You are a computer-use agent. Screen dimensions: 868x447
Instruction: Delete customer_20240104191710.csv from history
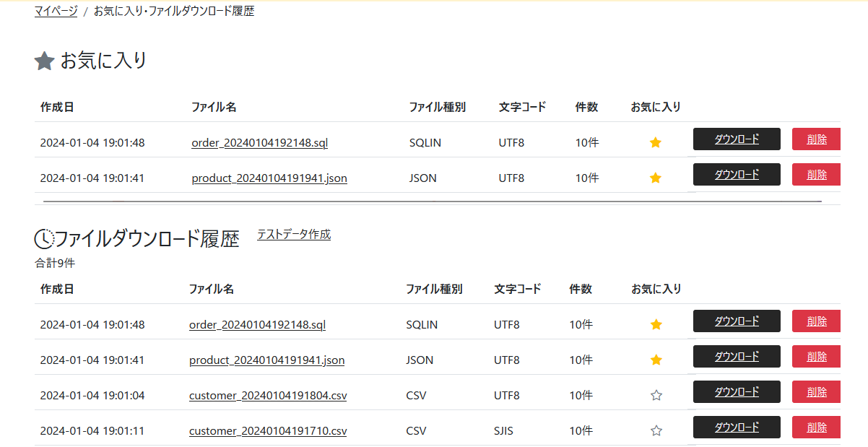pos(817,428)
